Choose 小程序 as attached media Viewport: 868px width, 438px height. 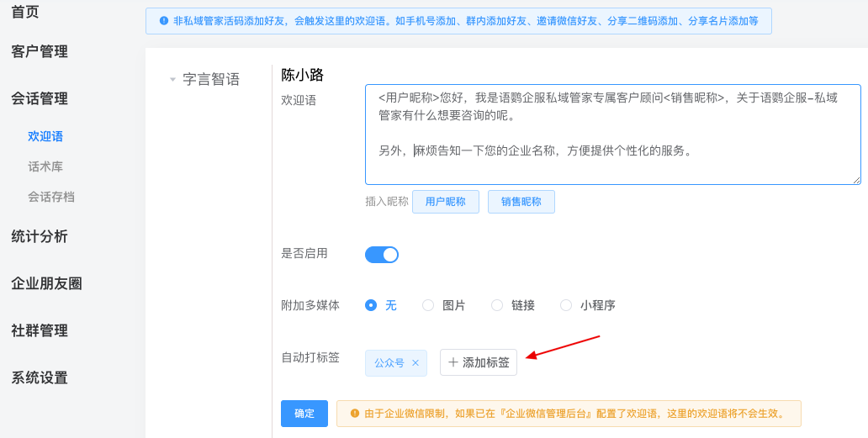click(566, 305)
